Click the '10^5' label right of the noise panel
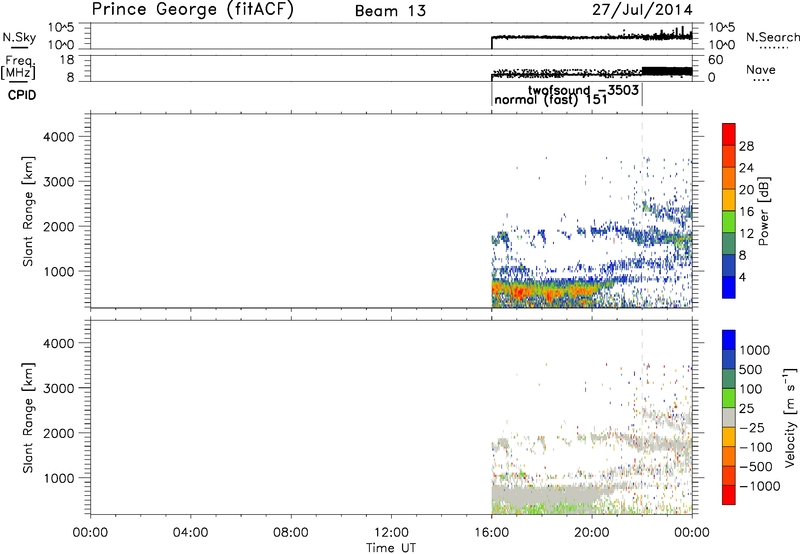This screenshot has width=800, height=554. tap(722, 28)
